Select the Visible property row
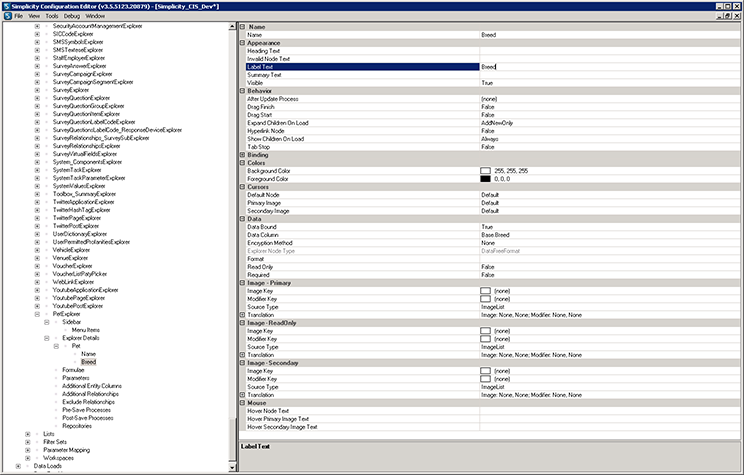744x475 pixels. click(x=493, y=83)
